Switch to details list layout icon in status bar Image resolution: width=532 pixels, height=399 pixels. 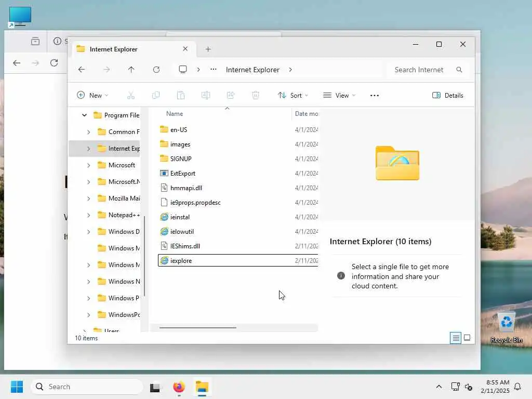point(456,338)
